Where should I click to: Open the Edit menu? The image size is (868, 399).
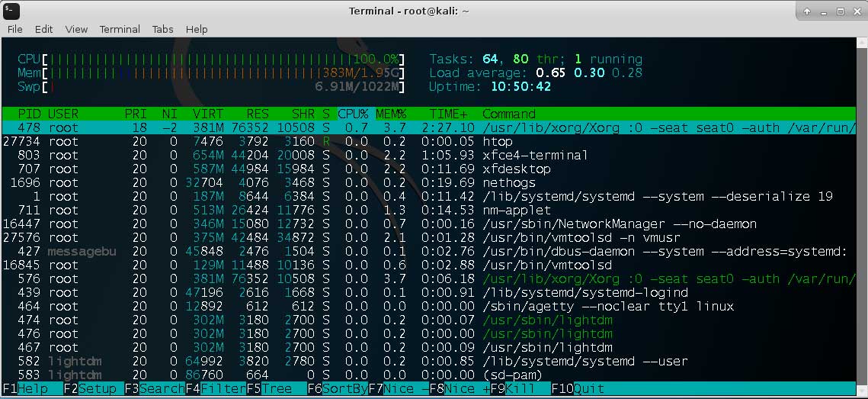pos(43,29)
